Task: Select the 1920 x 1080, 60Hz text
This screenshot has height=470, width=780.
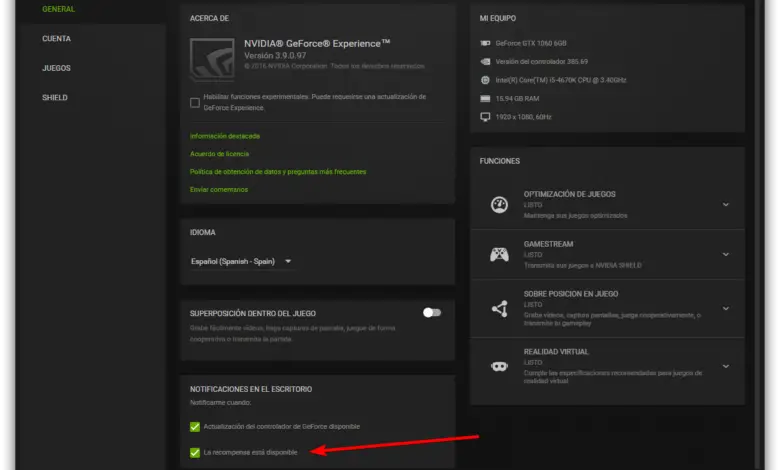Action: pos(523,117)
